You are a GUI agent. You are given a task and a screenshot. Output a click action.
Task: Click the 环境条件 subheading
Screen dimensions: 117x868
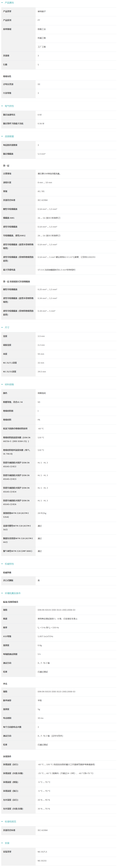7,756
